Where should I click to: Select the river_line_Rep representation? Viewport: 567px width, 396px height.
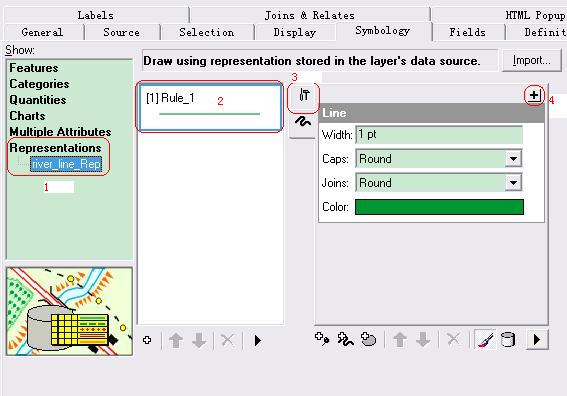pyautogui.click(x=66, y=164)
